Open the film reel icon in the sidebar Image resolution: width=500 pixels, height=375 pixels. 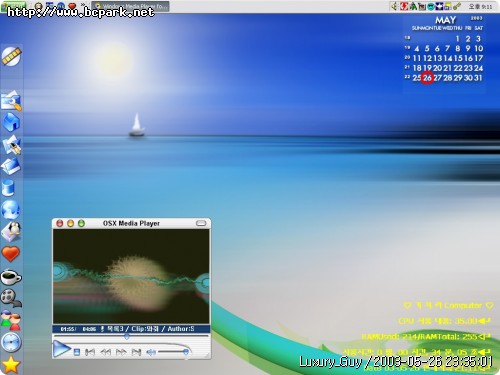coord(11,298)
